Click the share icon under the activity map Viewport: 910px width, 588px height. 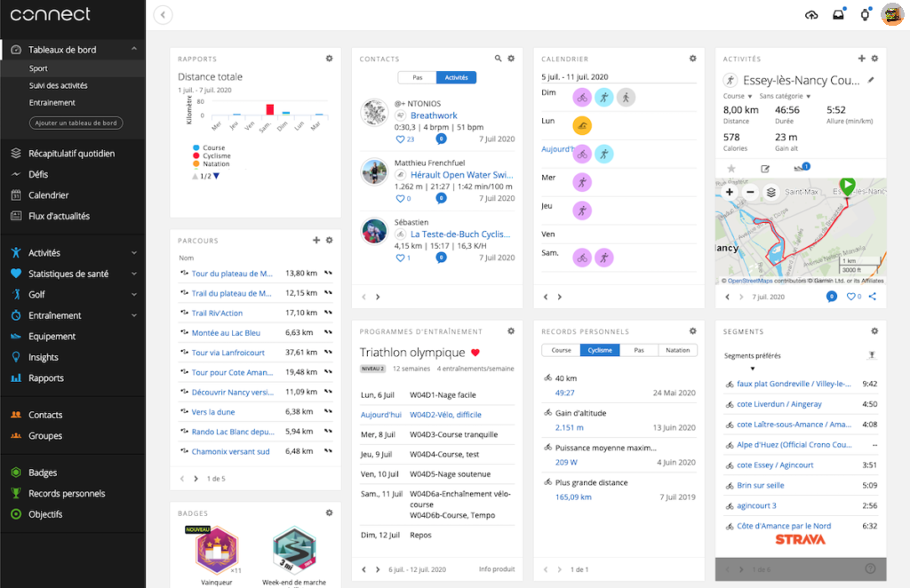[872, 297]
